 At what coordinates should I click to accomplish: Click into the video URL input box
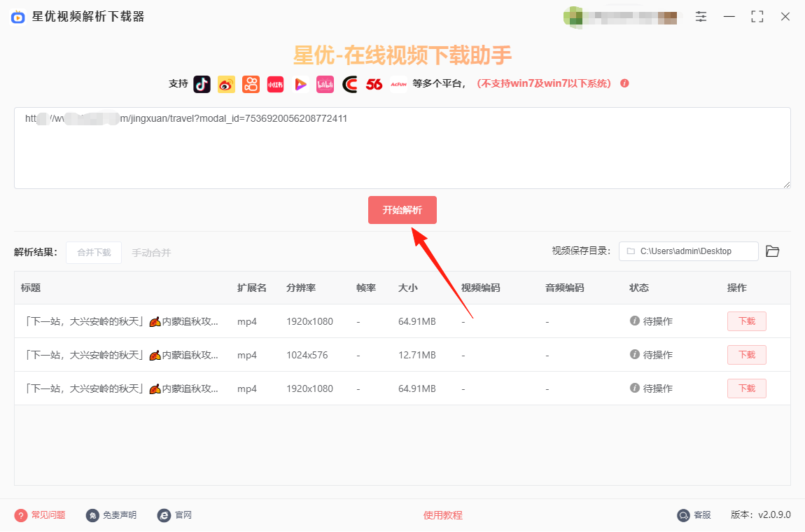[402, 148]
